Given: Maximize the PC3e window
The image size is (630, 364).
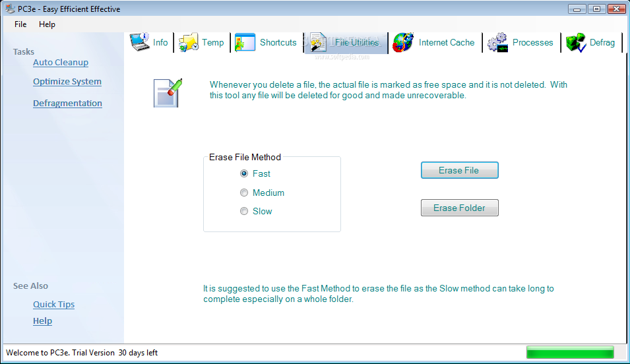Looking at the screenshot, I should pyautogui.click(x=596, y=9).
